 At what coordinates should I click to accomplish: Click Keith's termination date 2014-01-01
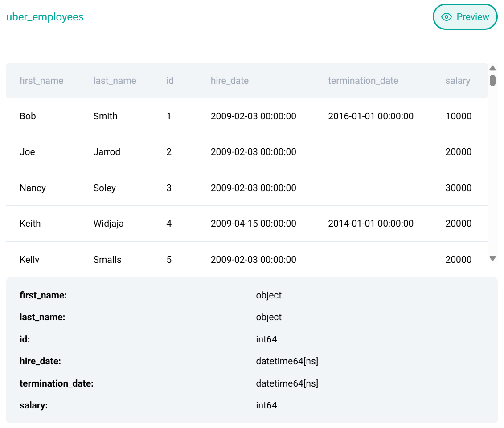[x=371, y=223]
